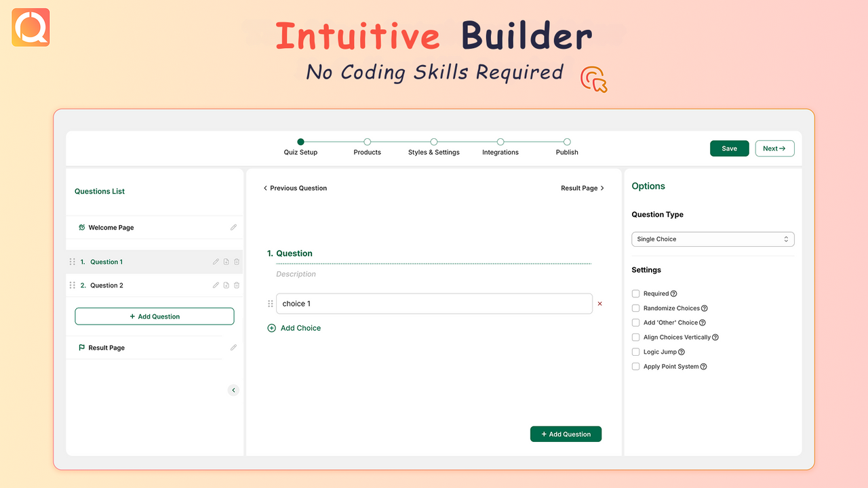Check the Randomize Choices option
This screenshot has width=868, height=488.
636,308
